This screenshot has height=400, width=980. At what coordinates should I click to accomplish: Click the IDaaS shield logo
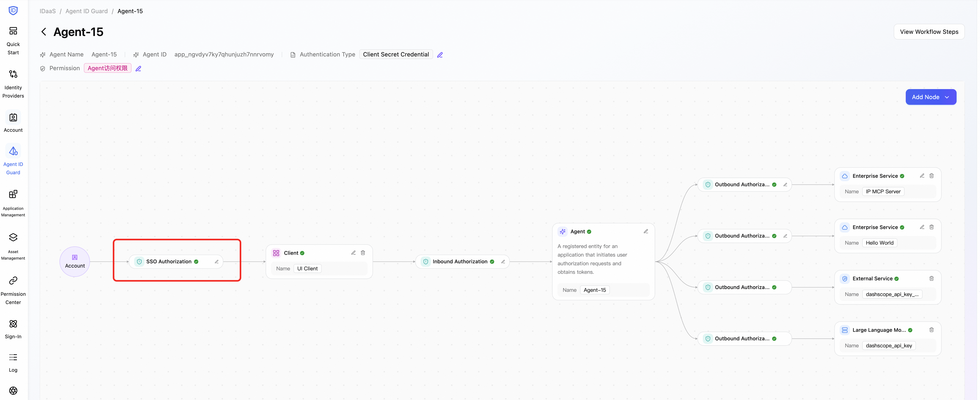pos(13,10)
